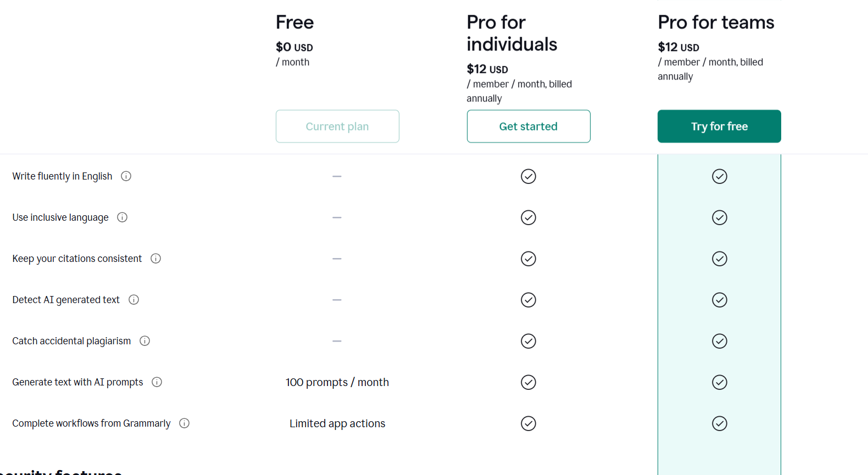The image size is (868, 475).
Task: Click Pro teams checkmark for Detect AI row
Action: 720,300
